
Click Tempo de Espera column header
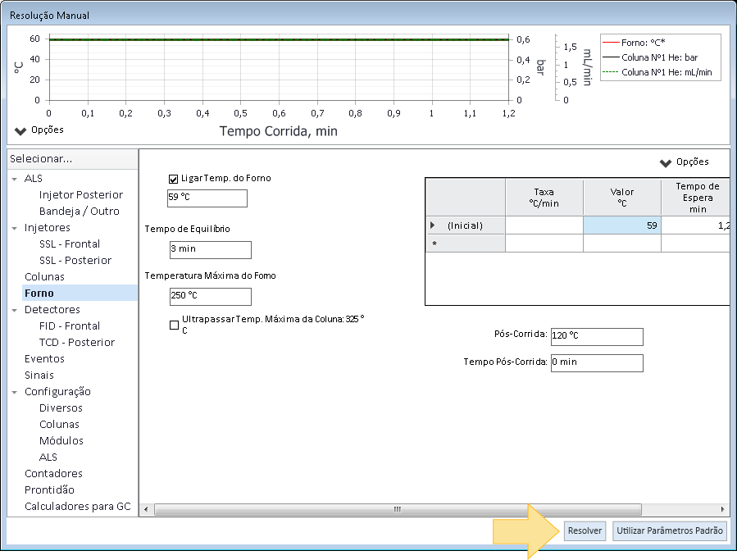(x=695, y=198)
